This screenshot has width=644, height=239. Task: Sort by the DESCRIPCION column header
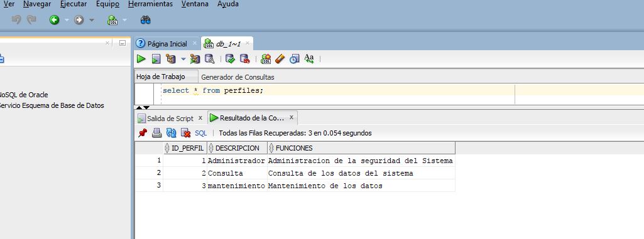point(237,148)
